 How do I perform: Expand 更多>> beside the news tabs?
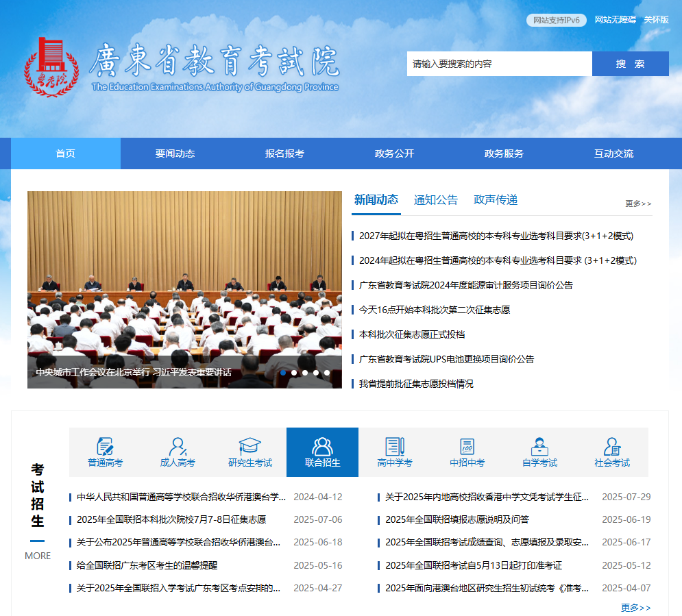tap(638, 204)
